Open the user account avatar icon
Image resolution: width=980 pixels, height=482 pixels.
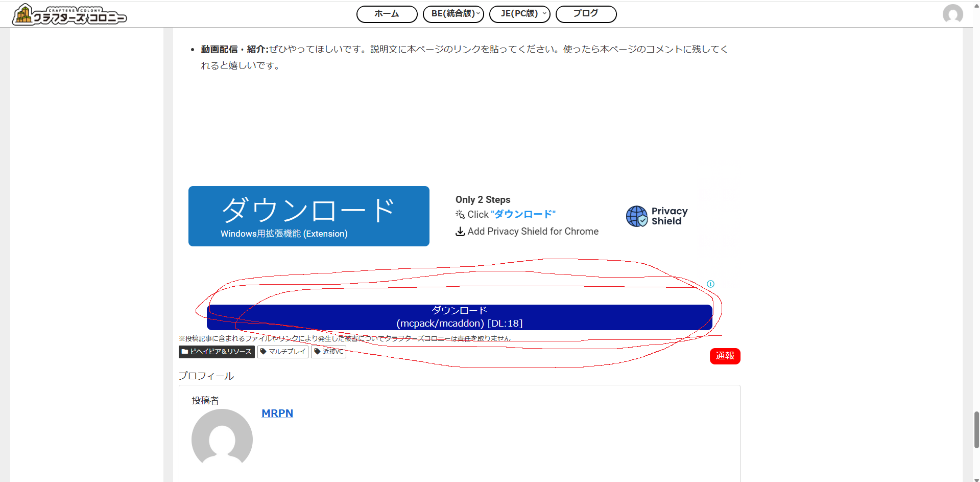(x=952, y=14)
